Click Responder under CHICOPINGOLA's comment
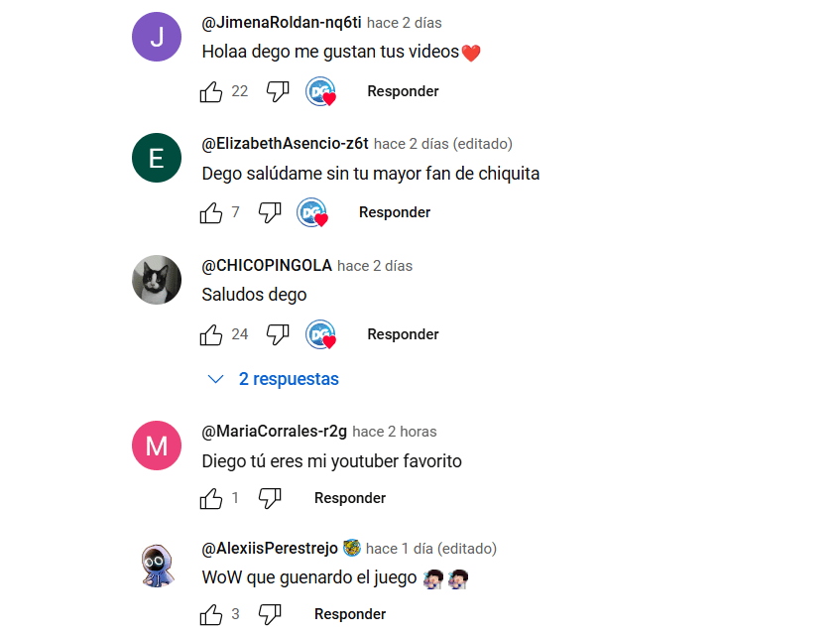The width and height of the screenshot is (840, 636). [x=403, y=335]
